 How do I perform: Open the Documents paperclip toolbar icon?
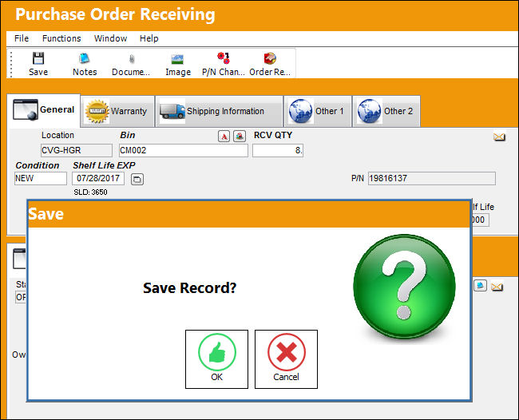pos(131,64)
